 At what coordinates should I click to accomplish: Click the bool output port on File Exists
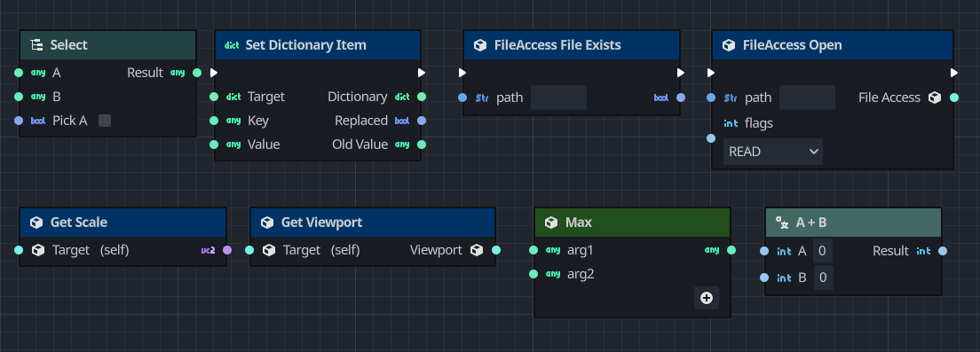pyautogui.click(x=681, y=98)
